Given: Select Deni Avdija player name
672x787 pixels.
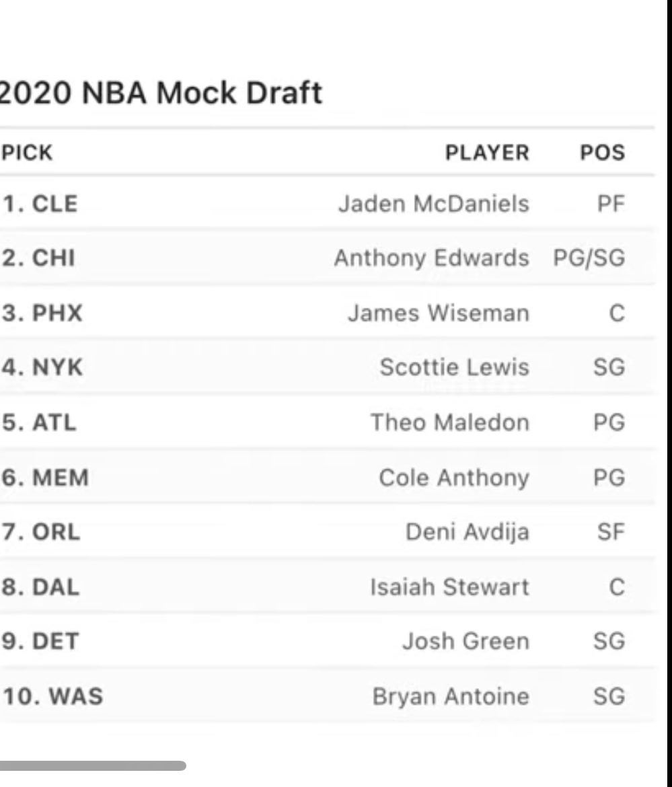Looking at the screenshot, I should coord(467,533).
